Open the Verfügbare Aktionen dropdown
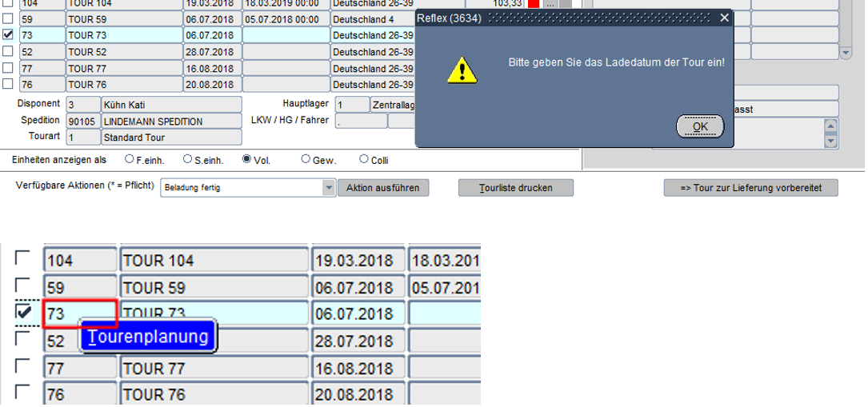 click(x=328, y=188)
